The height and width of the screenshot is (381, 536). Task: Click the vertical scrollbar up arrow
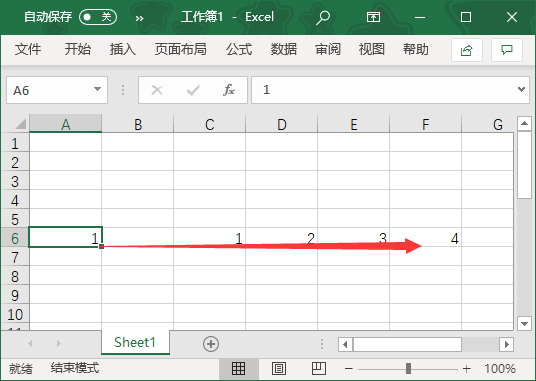pyautogui.click(x=525, y=123)
